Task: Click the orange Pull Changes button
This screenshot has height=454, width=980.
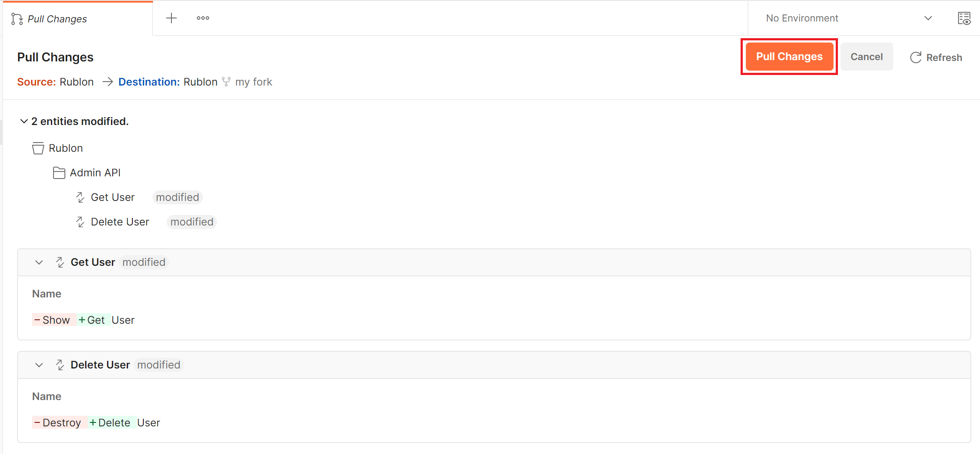Action: pos(789,57)
